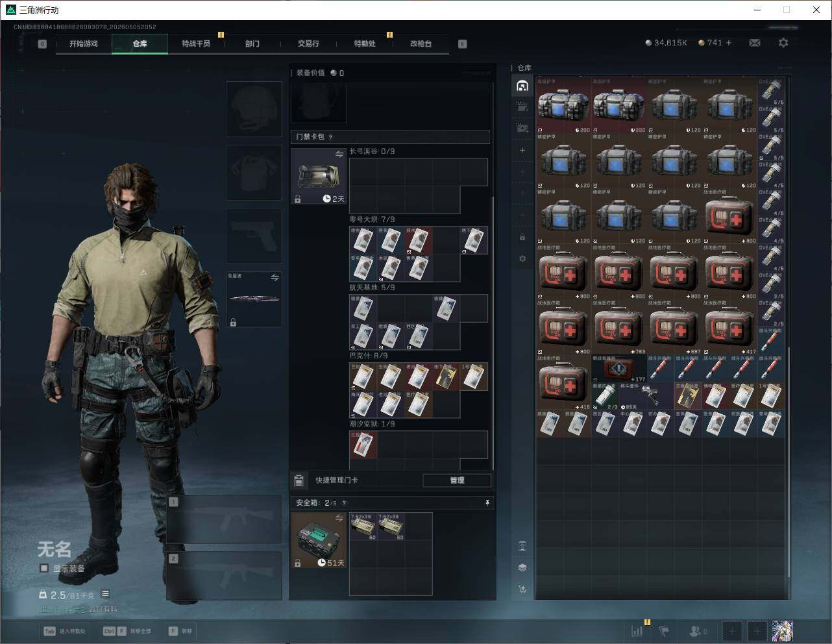832x644 pixels.
Task: Click the lock icon in warehouse sidebar
Action: coord(522,237)
